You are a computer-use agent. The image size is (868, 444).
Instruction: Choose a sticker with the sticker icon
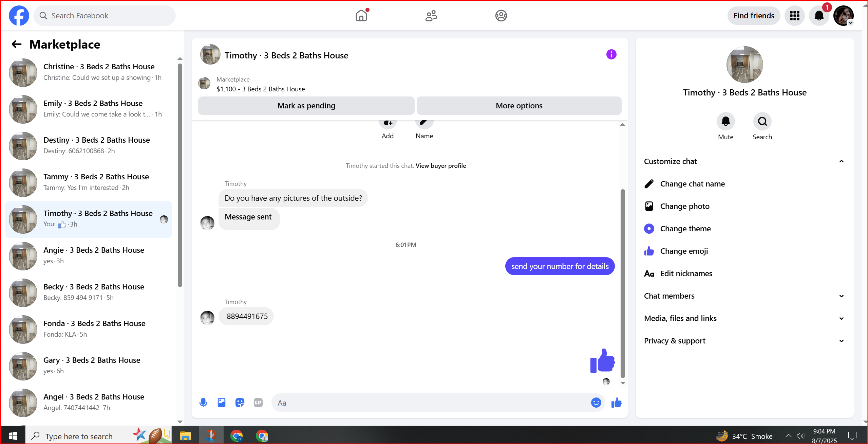point(240,403)
